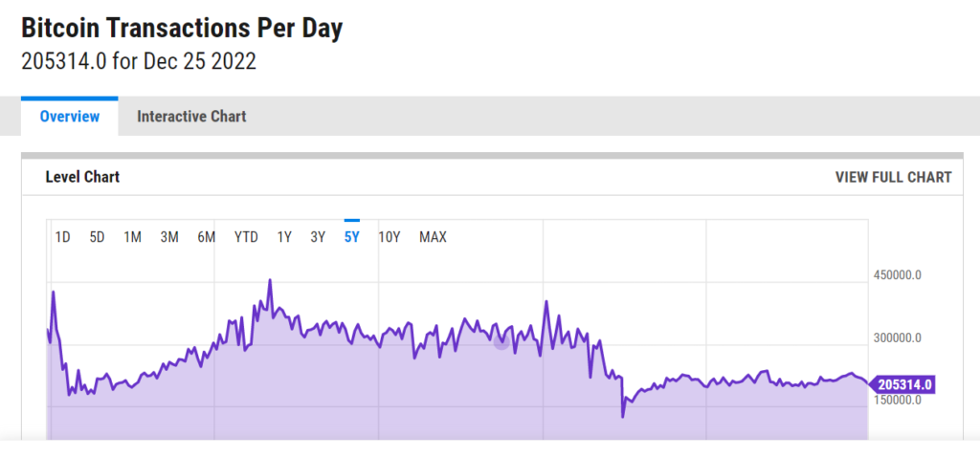Show year-to-date with YTD

pos(246,237)
